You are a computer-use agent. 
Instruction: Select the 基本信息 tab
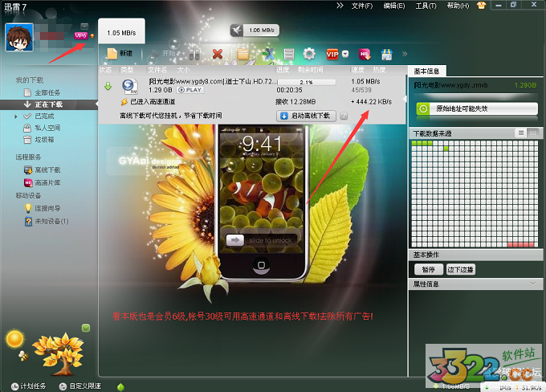pyautogui.click(x=426, y=71)
